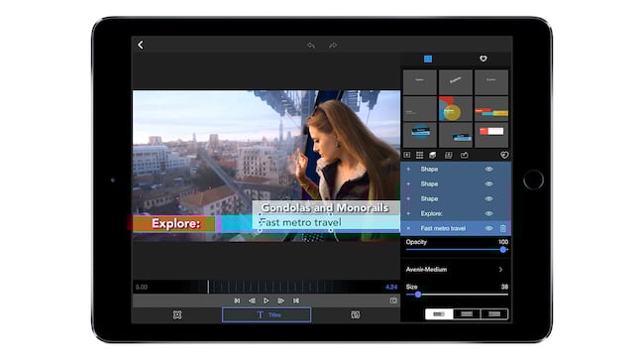Open the Avenir-Medium font chooser
The height and width of the screenshot is (363, 644).
(x=455, y=269)
